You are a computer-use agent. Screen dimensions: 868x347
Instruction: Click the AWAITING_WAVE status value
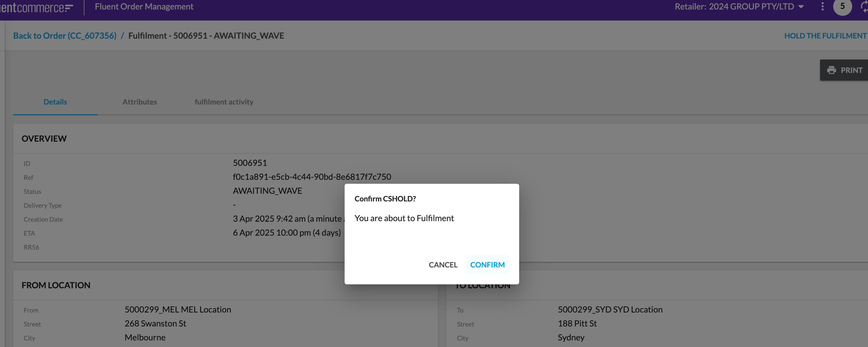[x=268, y=191]
